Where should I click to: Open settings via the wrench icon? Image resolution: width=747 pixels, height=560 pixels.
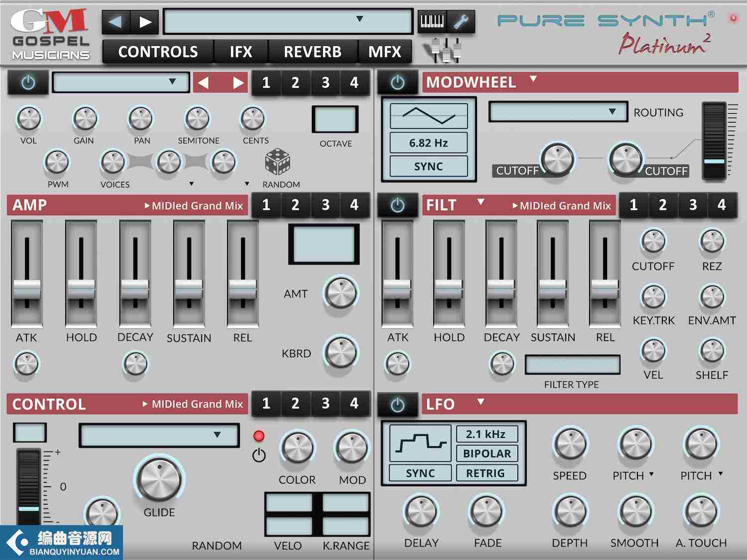461,21
